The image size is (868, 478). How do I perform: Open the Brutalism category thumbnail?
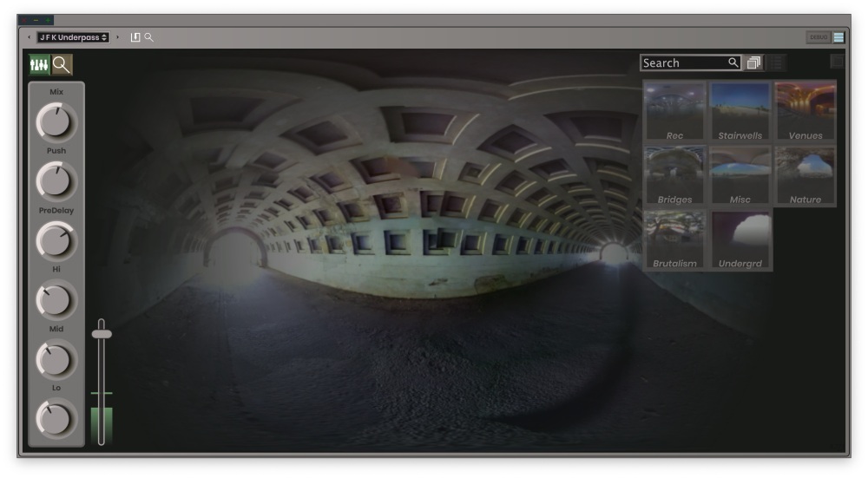pos(674,239)
